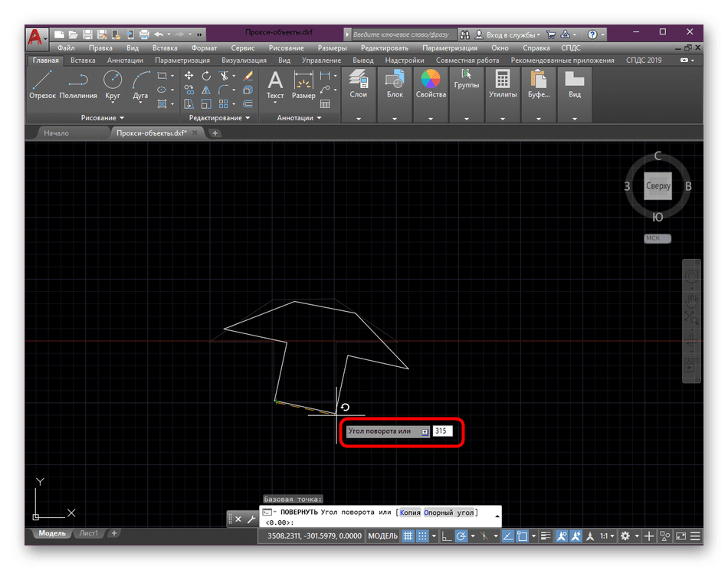Viewport: 728px width, 570px height.
Task: Click the Rectangle tool icon
Action: [162, 76]
